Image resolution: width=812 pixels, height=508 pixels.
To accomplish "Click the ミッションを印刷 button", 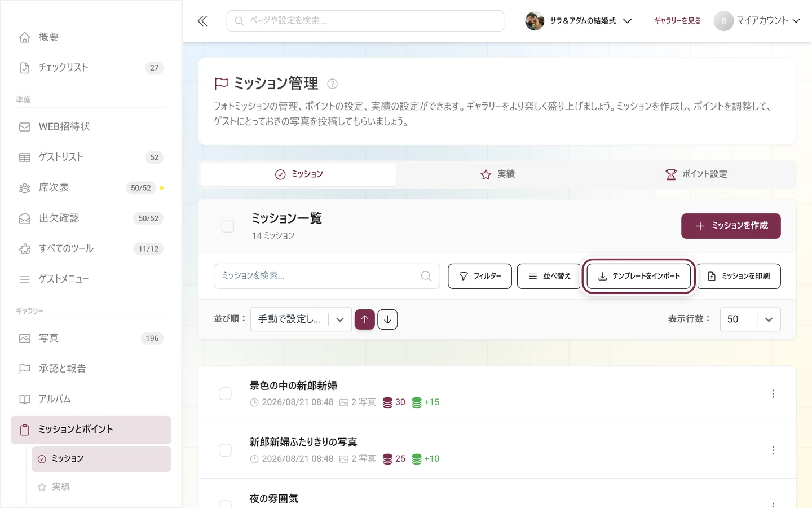I will pos(739,276).
